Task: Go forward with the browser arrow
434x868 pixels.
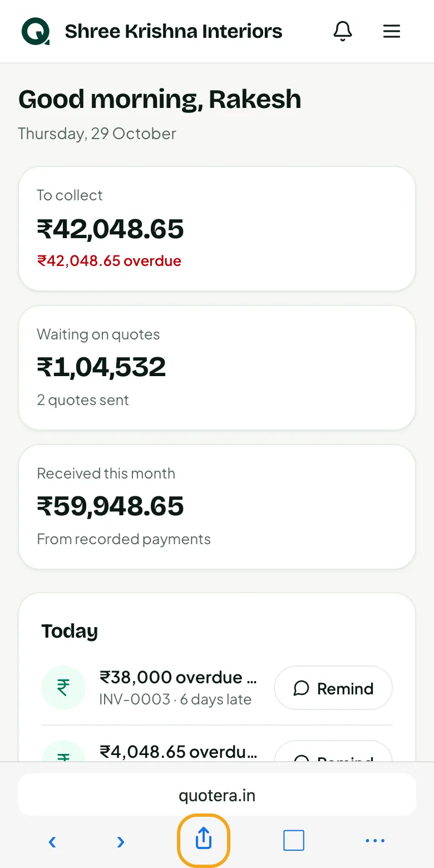Action: tap(120, 841)
